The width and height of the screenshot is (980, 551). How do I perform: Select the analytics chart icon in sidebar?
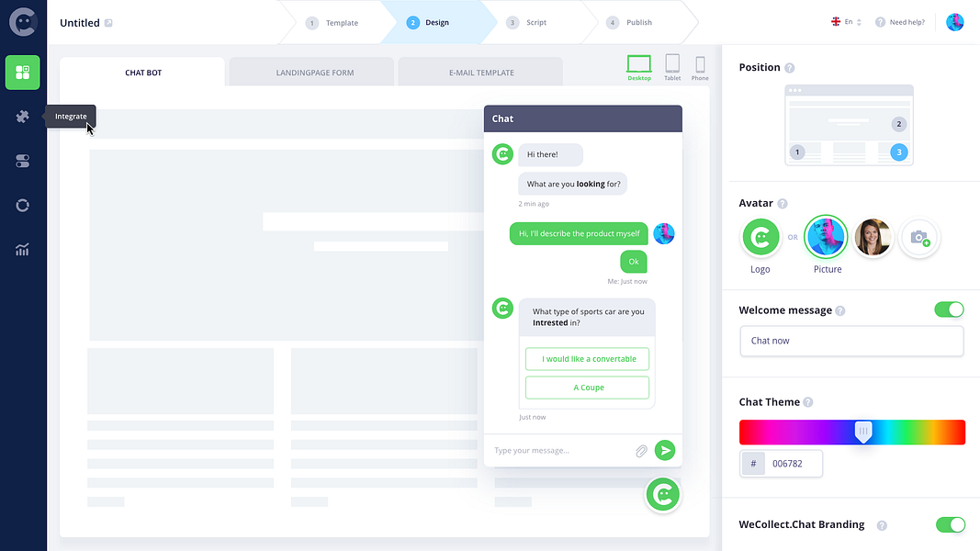[x=22, y=249]
